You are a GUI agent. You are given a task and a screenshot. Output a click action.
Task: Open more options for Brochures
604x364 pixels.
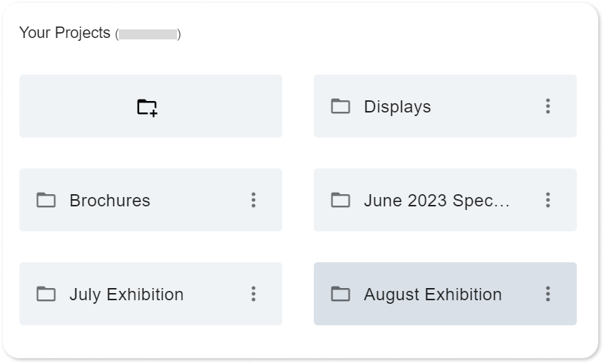(253, 201)
